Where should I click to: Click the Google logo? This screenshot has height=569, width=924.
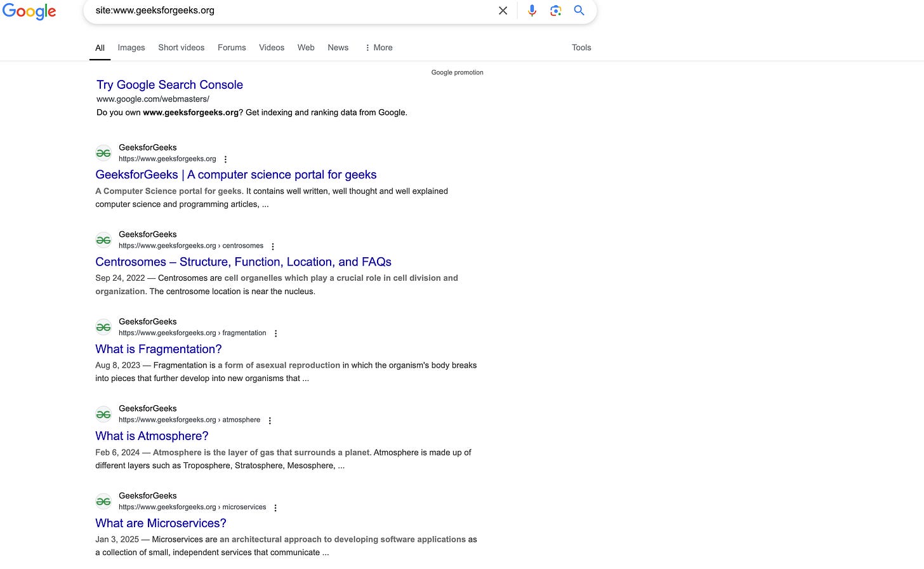click(x=29, y=11)
